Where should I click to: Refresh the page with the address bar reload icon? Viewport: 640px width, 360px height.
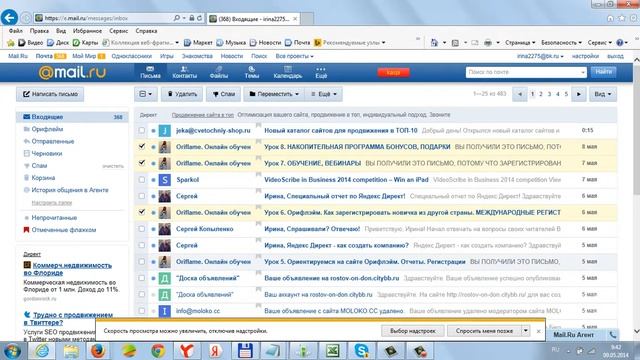[x=200, y=18]
